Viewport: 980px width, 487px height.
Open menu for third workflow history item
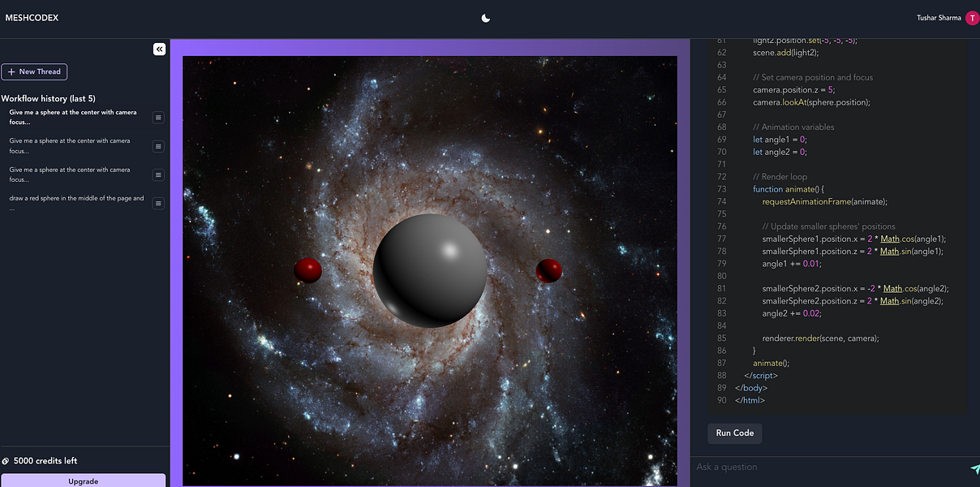point(158,175)
